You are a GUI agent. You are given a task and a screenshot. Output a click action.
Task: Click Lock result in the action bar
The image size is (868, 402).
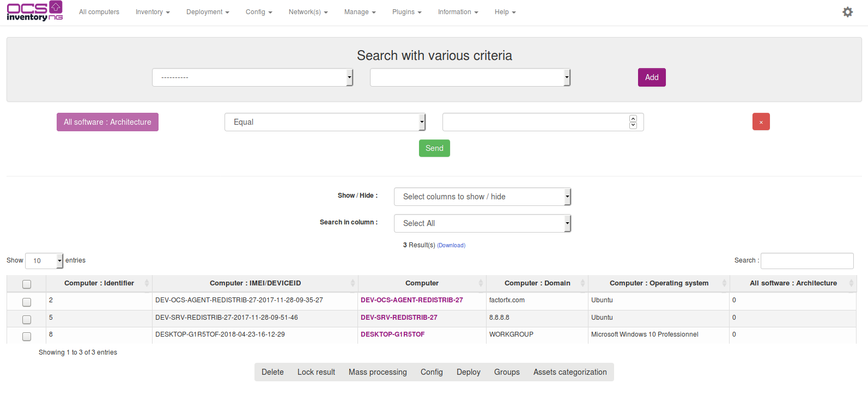(x=316, y=372)
